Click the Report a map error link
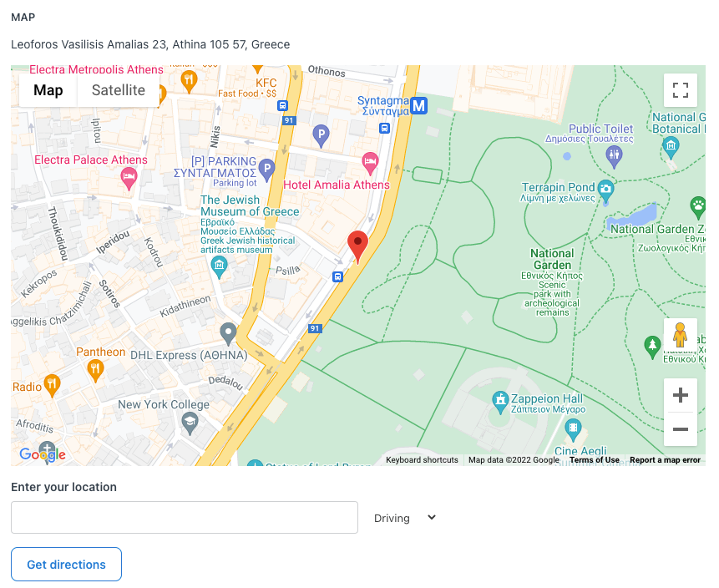 (665, 460)
